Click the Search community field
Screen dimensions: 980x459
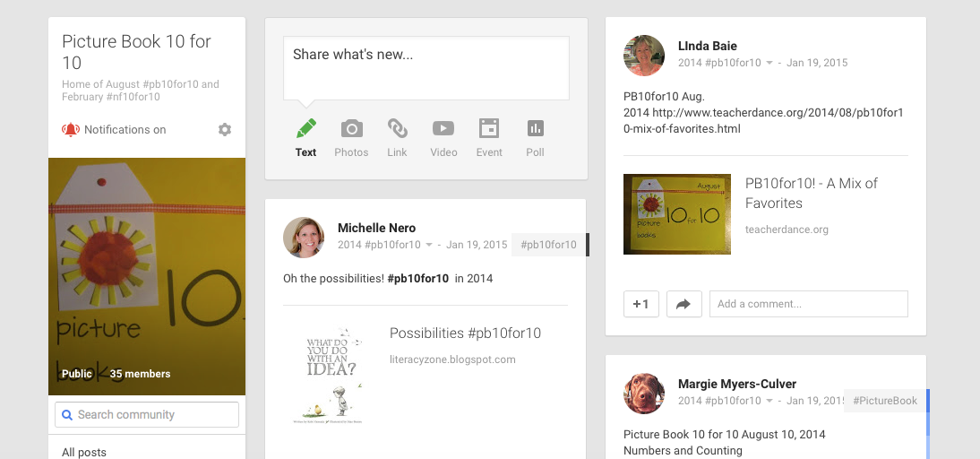(147, 414)
